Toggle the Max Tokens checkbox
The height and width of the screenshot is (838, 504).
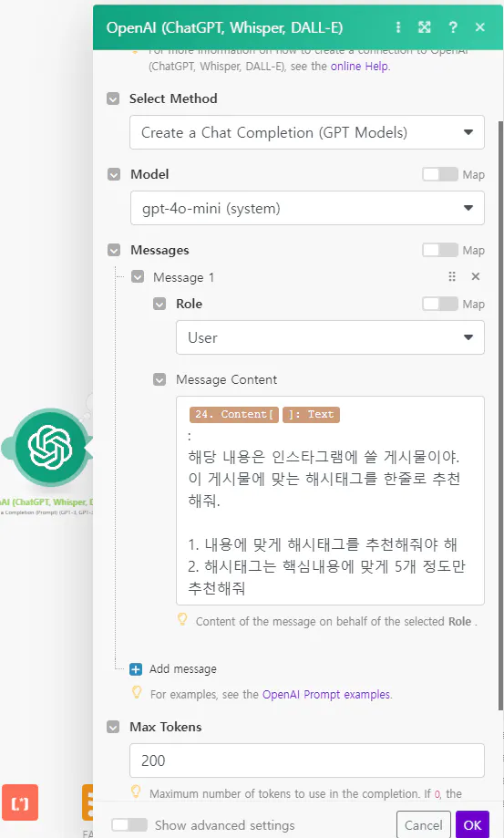pos(113,727)
